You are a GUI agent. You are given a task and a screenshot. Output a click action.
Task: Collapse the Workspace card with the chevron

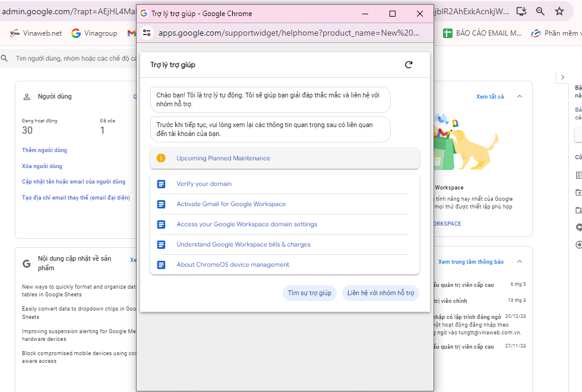coord(520,96)
